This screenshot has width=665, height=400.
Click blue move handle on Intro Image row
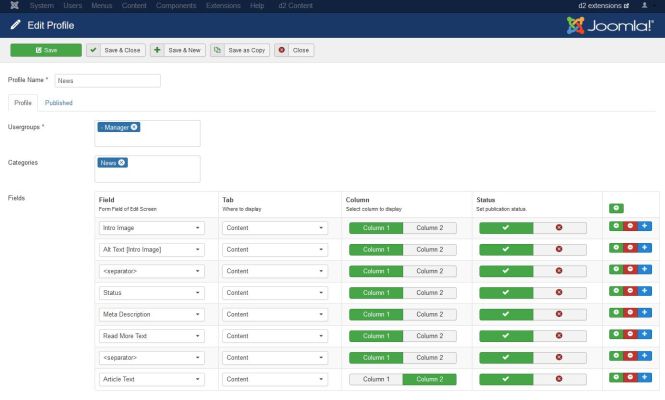coord(644,226)
